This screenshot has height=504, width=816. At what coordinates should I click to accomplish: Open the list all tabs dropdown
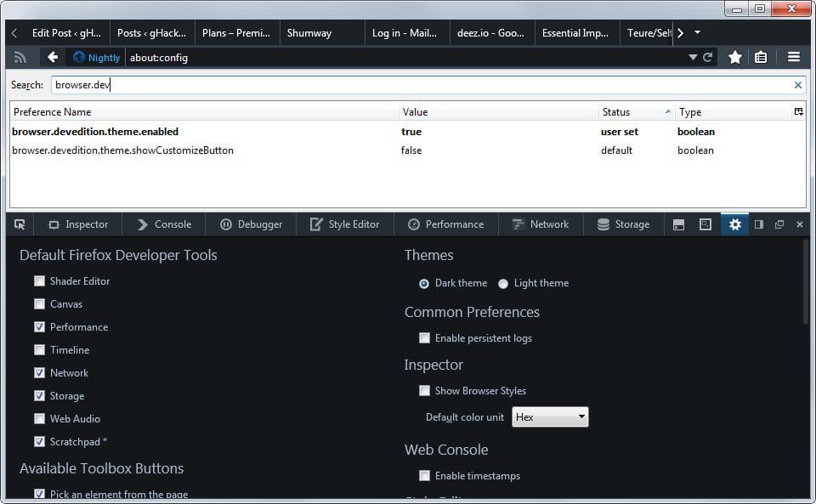(x=697, y=32)
